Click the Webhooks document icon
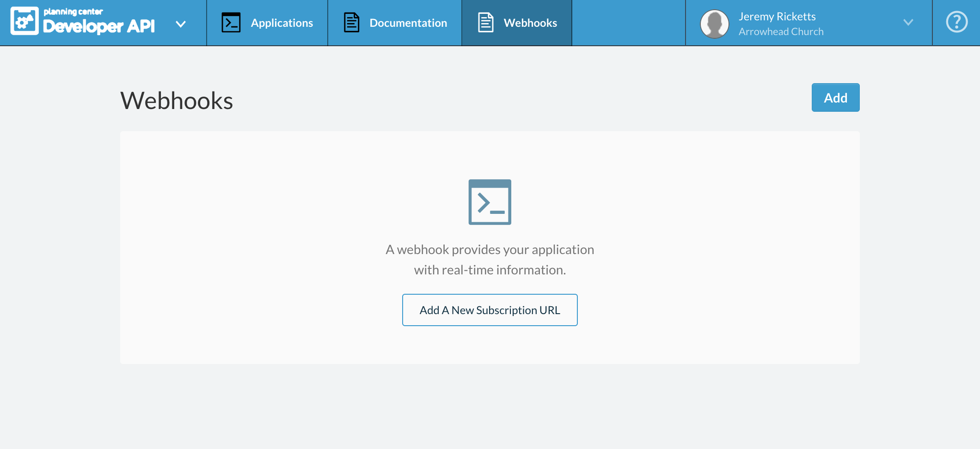Viewport: 980px width, 449px height. click(x=485, y=22)
